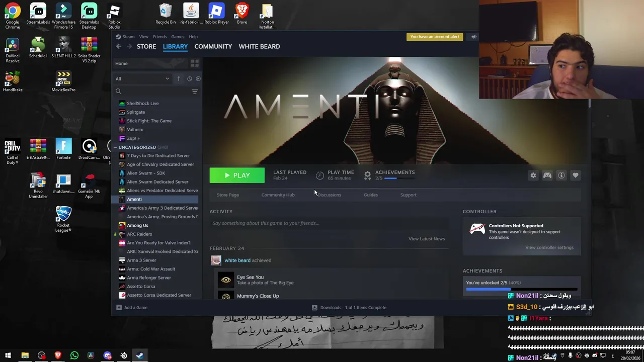Click the activity post text box
644x362 pixels.
[x=328, y=223]
